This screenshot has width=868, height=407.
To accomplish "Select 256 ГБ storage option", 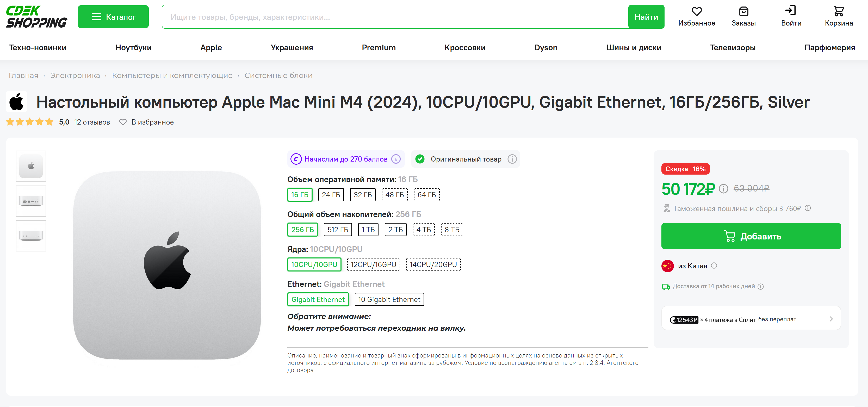I will click(303, 230).
